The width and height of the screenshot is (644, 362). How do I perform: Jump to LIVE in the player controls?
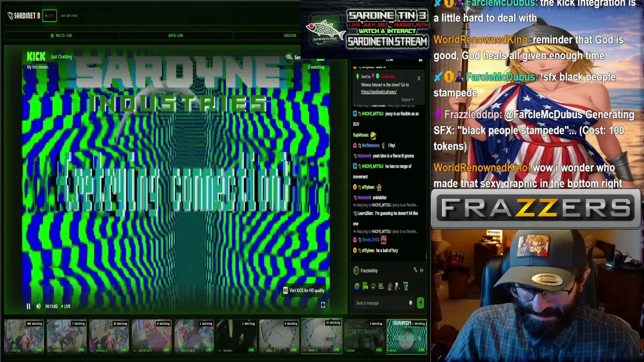coord(66,306)
